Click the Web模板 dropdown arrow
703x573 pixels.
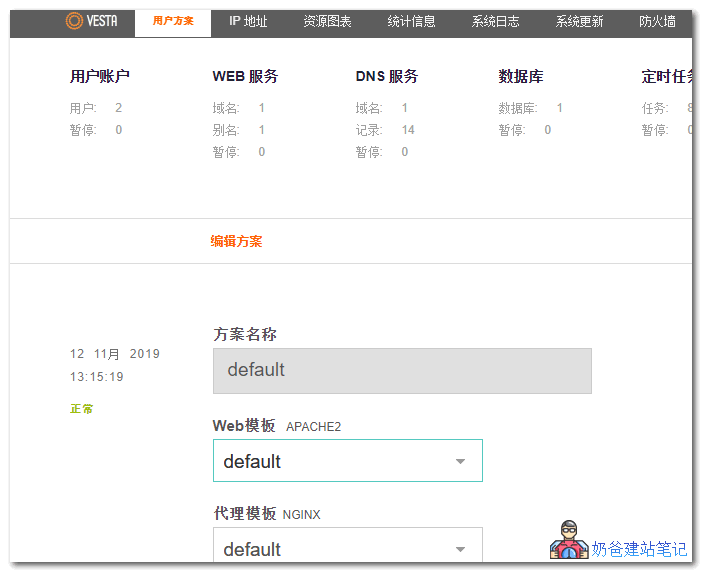pos(460,462)
